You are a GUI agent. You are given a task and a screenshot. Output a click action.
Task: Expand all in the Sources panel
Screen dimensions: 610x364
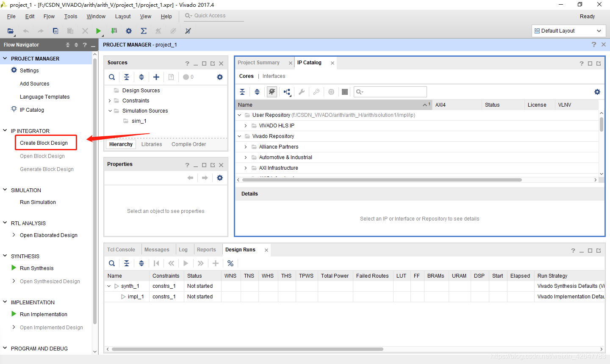pos(141,77)
